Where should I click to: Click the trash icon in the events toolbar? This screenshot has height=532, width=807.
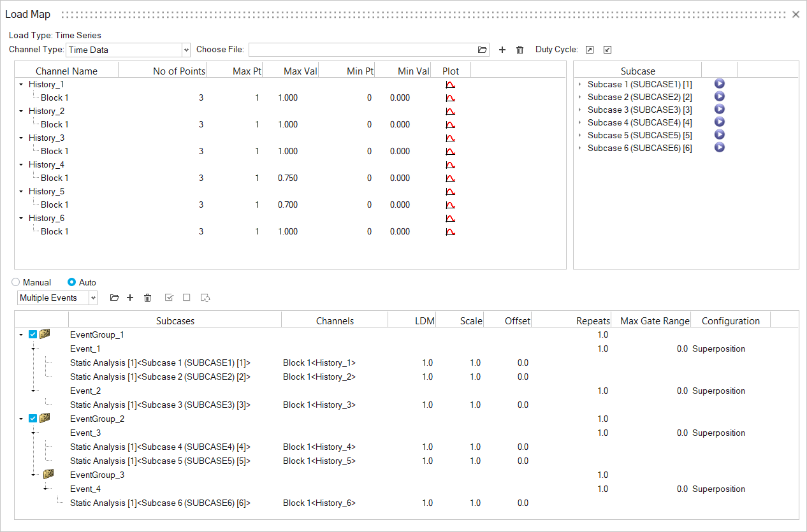pyautogui.click(x=148, y=298)
